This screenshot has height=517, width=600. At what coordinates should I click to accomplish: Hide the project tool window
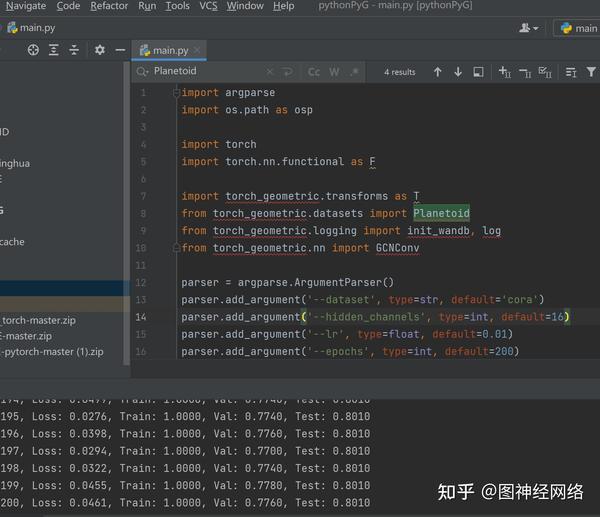click(120, 50)
